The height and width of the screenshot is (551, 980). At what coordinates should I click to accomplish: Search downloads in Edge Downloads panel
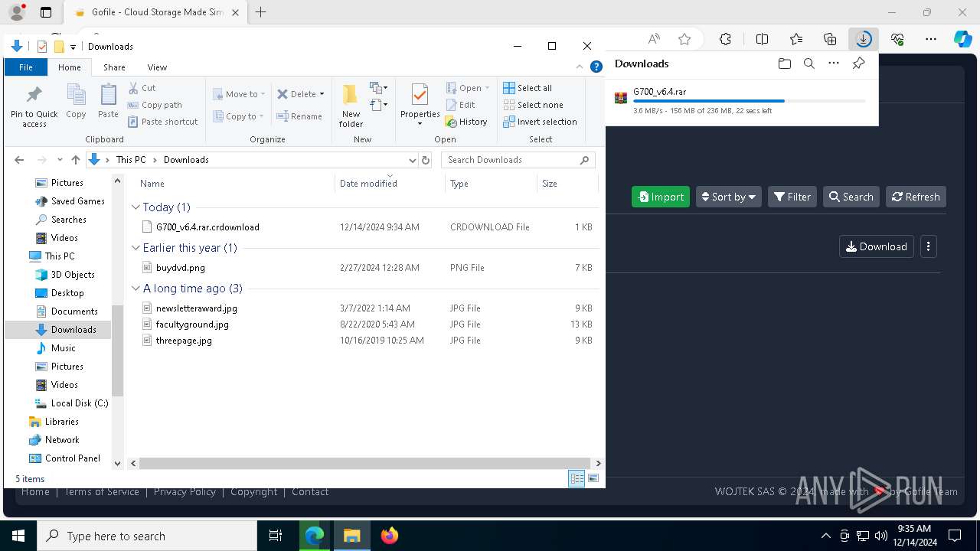(x=809, y=64)
